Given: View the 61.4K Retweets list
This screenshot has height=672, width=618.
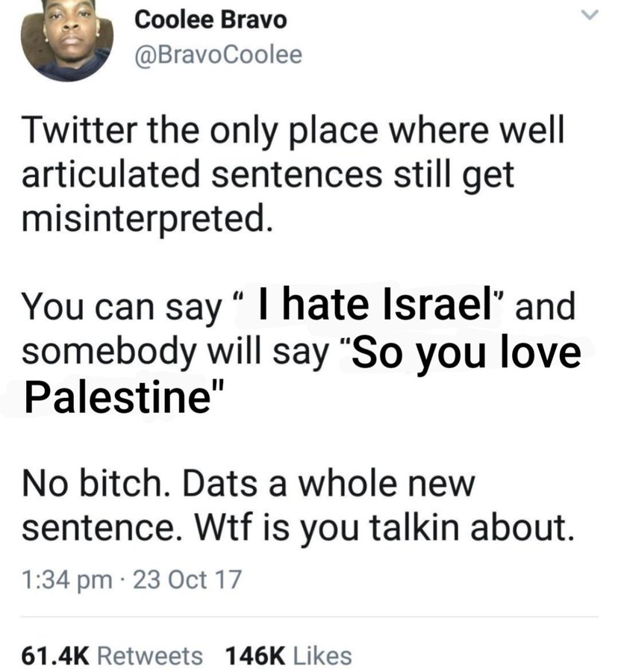Looking at the screenshot, I should tap(111, 656).
